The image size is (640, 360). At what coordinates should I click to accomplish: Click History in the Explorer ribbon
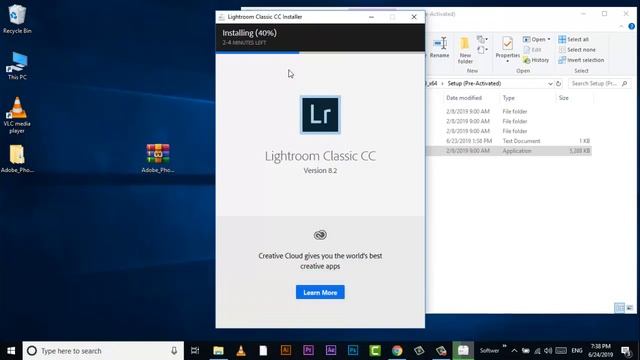pyautogui.click(x=536, y=60)
